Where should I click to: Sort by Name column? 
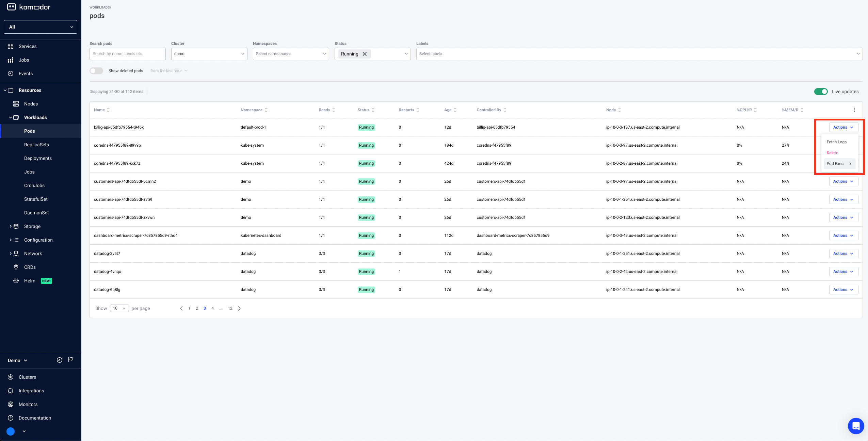tap(102, 110)
